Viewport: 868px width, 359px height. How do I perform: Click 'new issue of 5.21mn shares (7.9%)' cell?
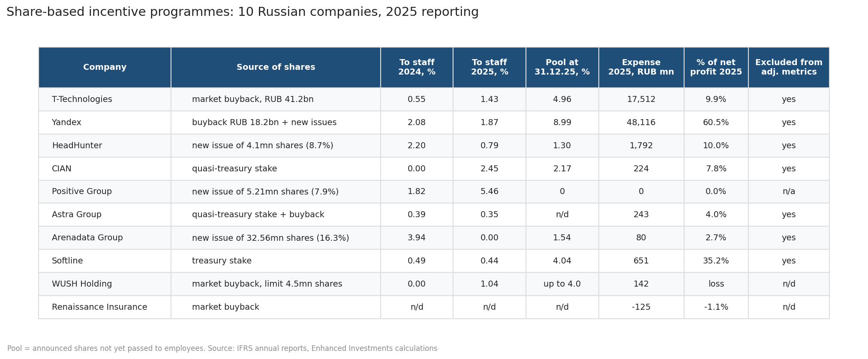click(x=276, y=191)
